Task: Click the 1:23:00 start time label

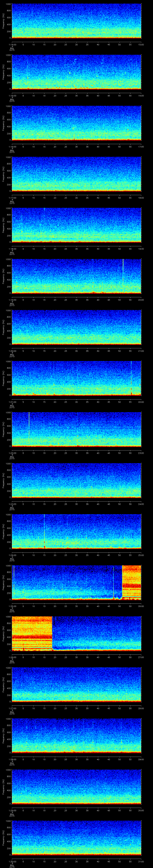Action: tap(12, 504)
